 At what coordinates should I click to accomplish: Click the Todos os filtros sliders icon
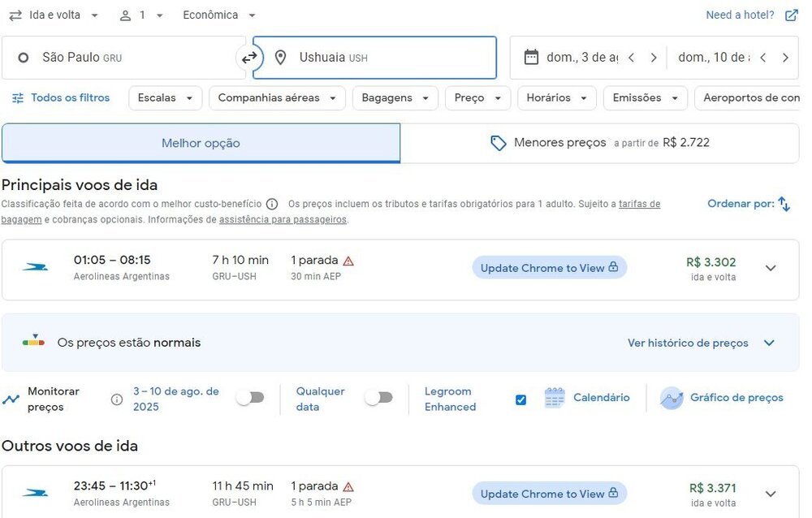(x=18, y=98)
